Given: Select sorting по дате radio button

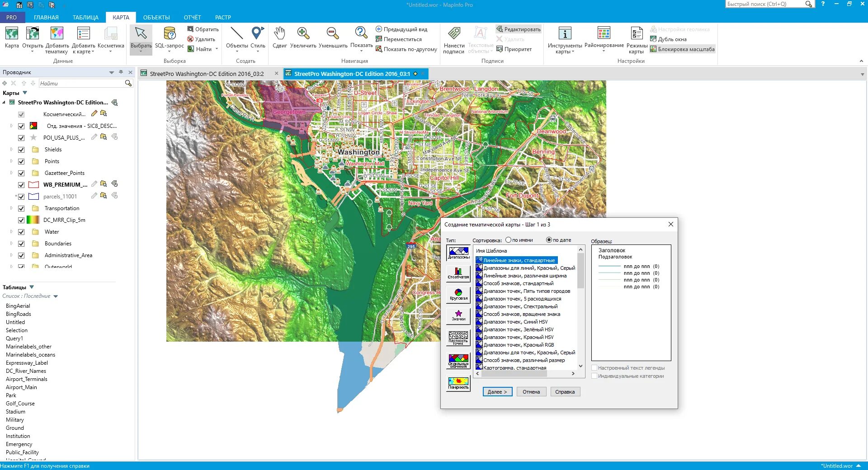Looking at the screenshot, I should tap(549, 240).
